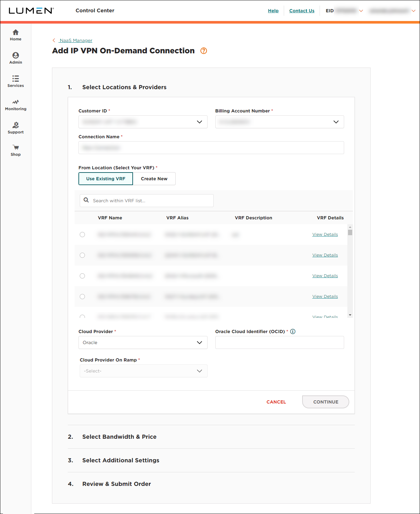This screenshot has width=420, height=514.
Task: View Details of the second VRF row
Action: [x=325, y=255]
